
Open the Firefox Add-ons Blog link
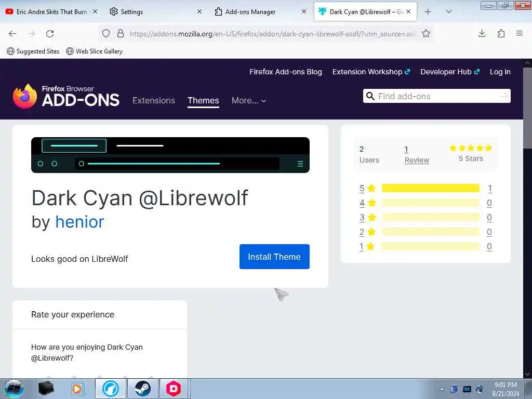click(x=285, y=72)
